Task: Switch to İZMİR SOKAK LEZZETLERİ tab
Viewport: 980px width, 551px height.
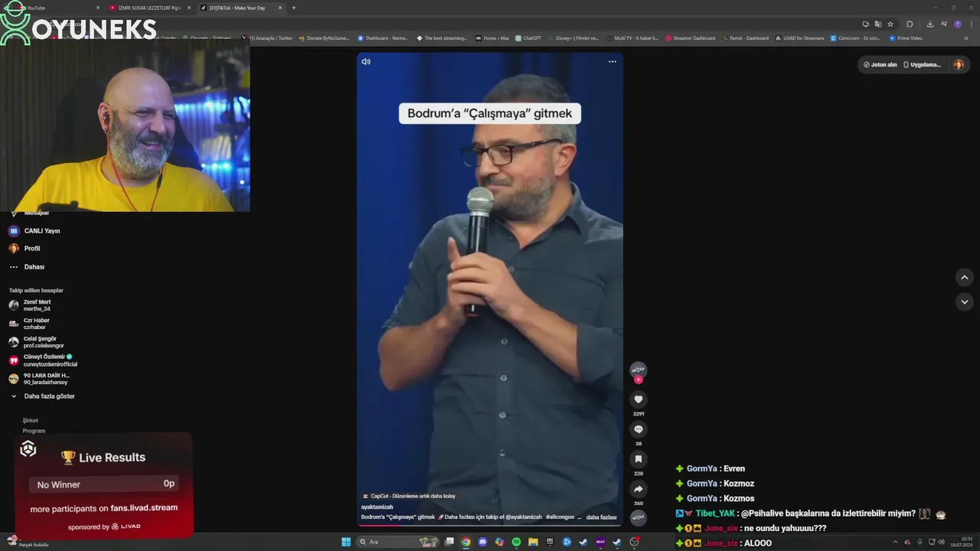Action: click(149, 8)
